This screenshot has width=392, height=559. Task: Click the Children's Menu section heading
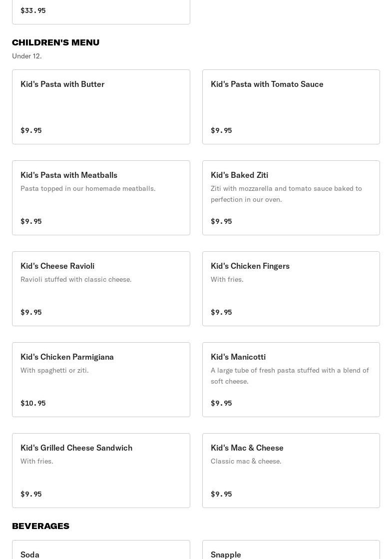[56, 42]
